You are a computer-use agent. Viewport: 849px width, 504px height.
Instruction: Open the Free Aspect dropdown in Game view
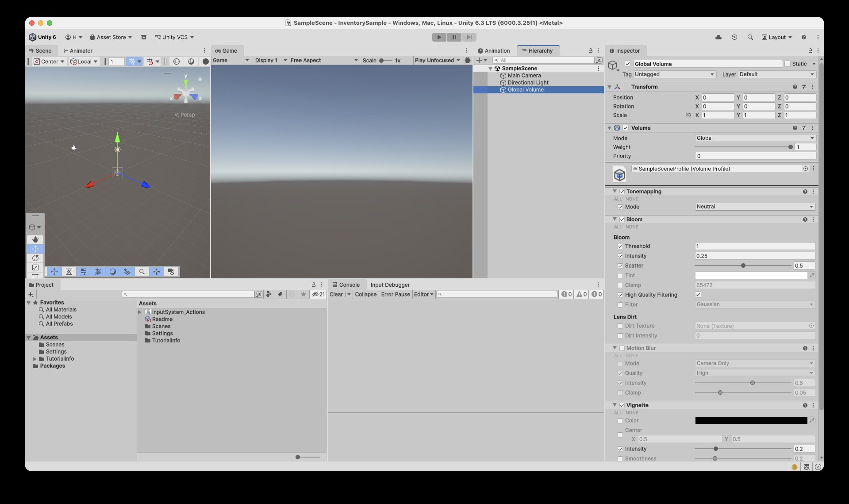[x=324, y=60]
